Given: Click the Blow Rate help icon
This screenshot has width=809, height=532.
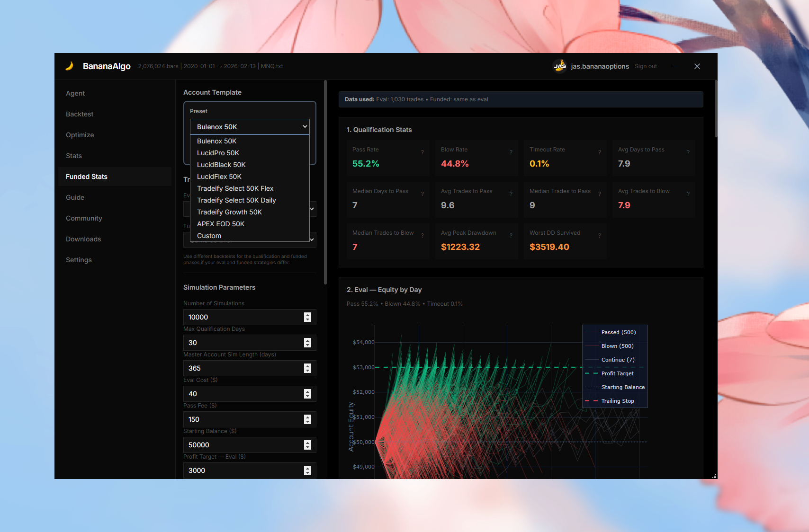Looking at the screenshot, I should (x=512, y=152).
